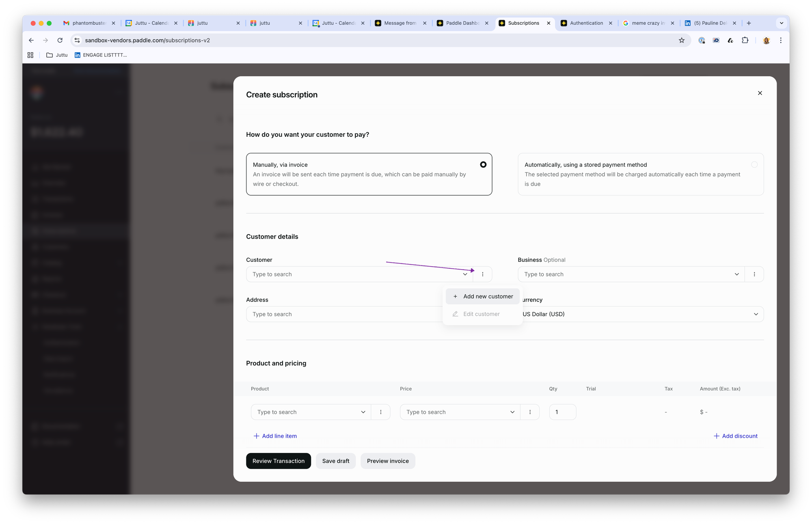
Task: Click the Review Transaction button
Action: (x=278, y=461)
